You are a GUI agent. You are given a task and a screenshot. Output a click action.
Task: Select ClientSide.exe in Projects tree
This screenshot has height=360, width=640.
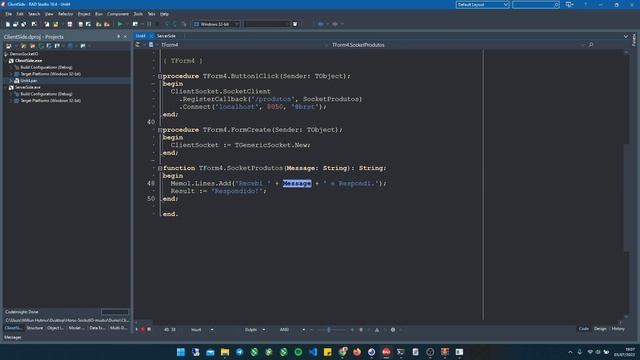tap(29, 60)
